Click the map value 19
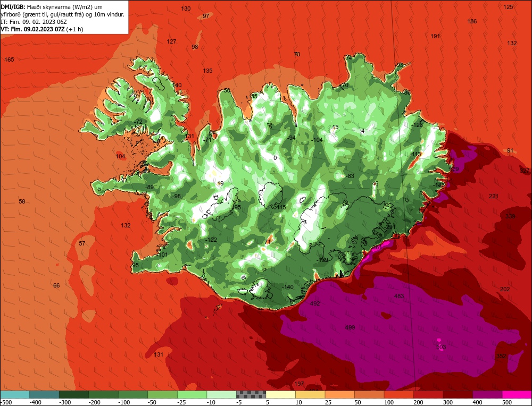 (221, 184)
